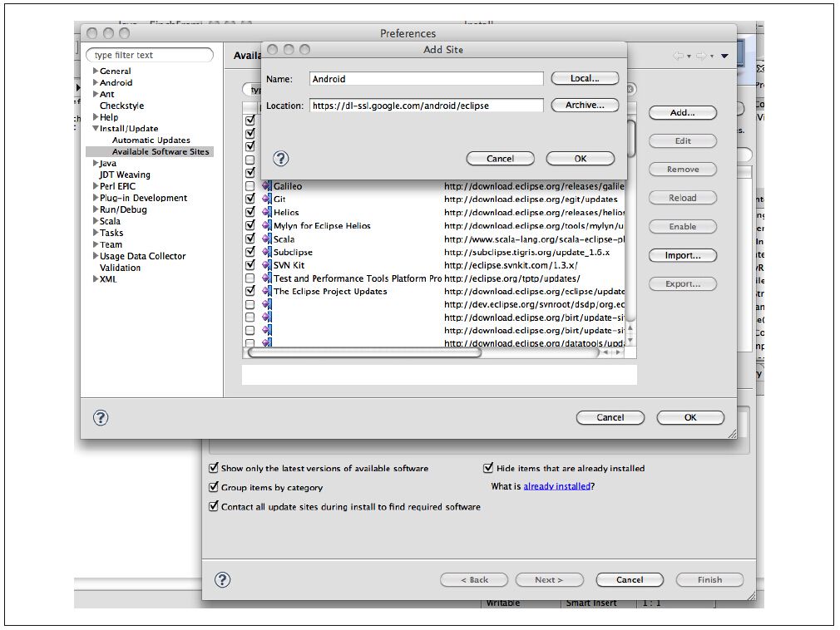This screenshot has width=840, height=630.
Task: Expand the Ant preferences node
Action: tap(96, 94)
